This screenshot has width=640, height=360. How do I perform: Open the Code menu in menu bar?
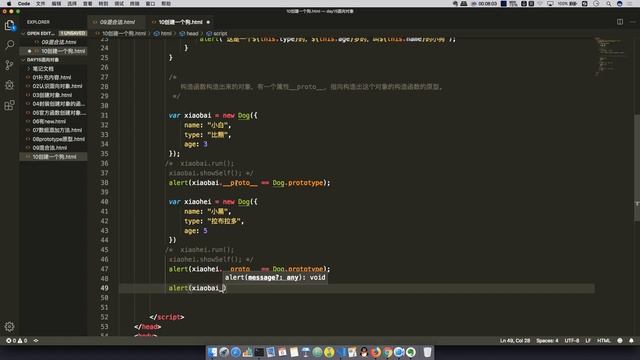click(24, 4)
